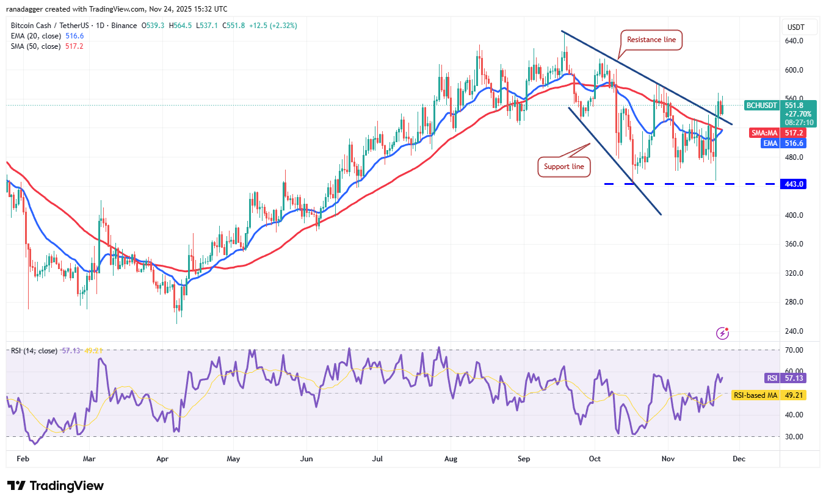Click the Dec label on time axis

pyautogui.click(x=739, y=458)
